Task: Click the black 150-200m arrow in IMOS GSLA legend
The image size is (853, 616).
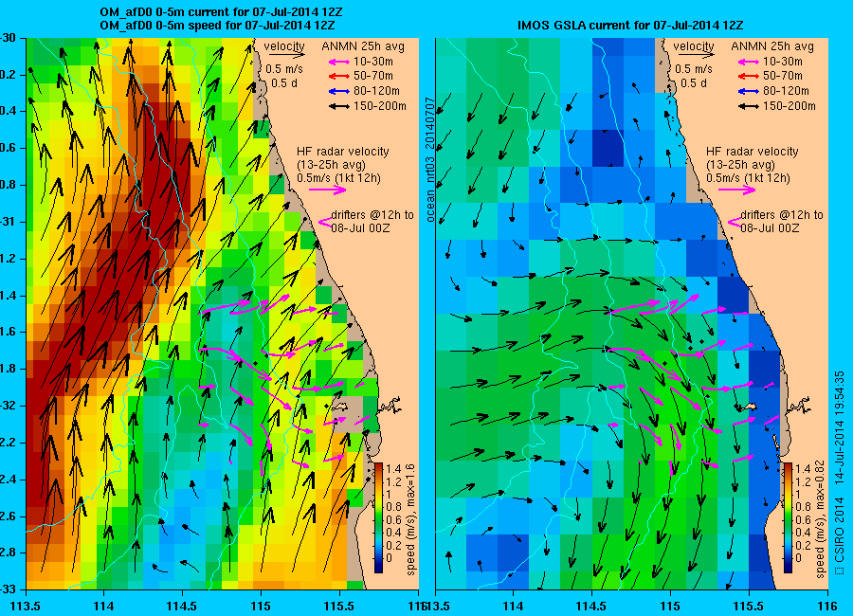Action: pos(749,107)
